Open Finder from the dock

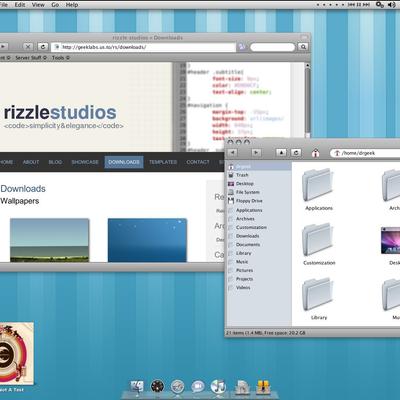[137, 387]
